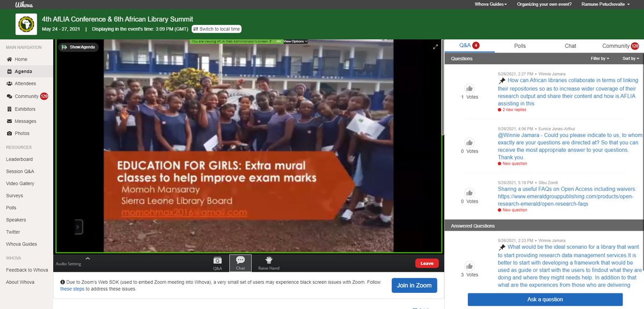Click the collapsed panel arrow on video
The image size is (644, 309).
(78, 227)
